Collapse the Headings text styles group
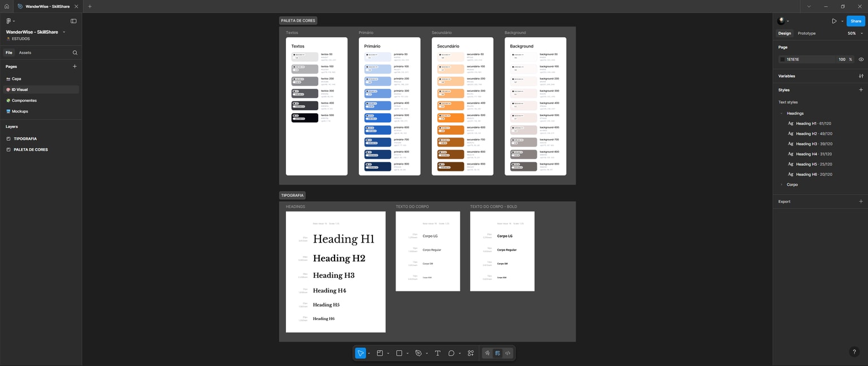Viewport: 868px width, 366px height. point(782,113)
